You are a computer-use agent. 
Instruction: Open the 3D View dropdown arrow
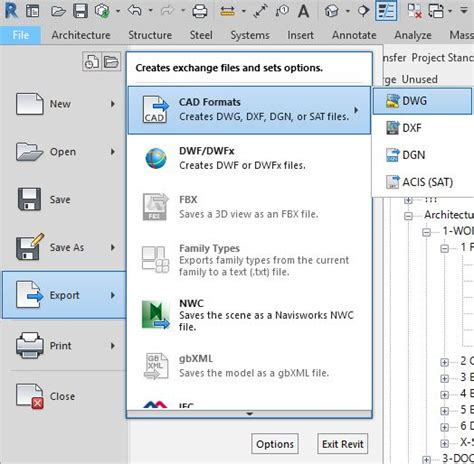(348, 11)
